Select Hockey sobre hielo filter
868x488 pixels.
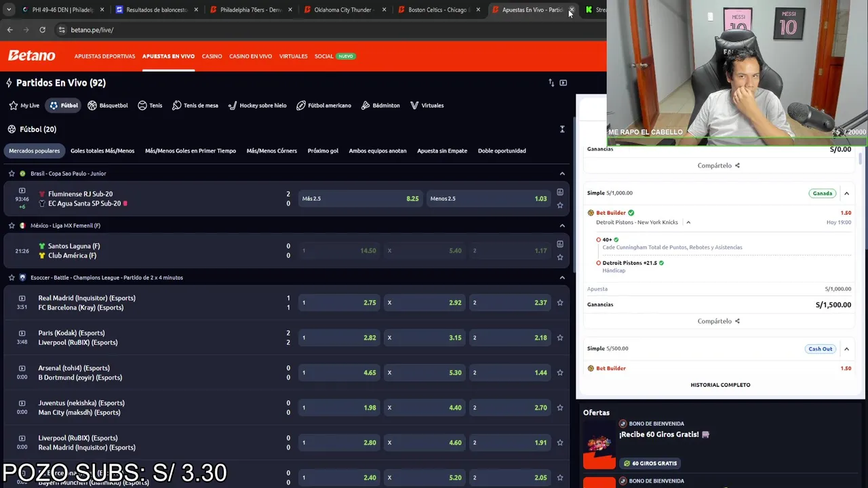[257, 105]
